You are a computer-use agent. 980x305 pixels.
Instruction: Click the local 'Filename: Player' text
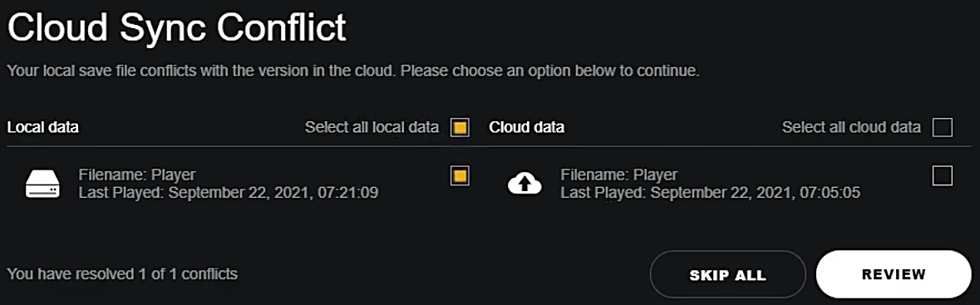tap(137, 175)
